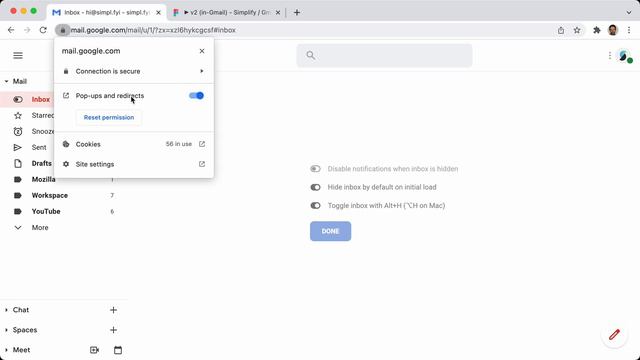This screenshot has width=640, height=360.
Task: Click the Cookies icon in the popup
Action: tap(66, 144)
